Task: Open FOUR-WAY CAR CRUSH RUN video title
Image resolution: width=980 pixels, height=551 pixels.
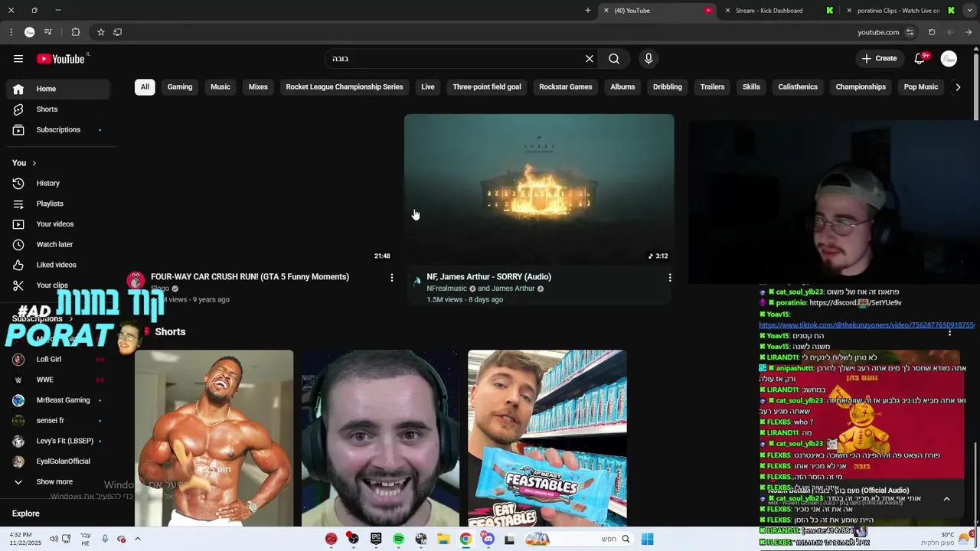Action: [250, 277]
